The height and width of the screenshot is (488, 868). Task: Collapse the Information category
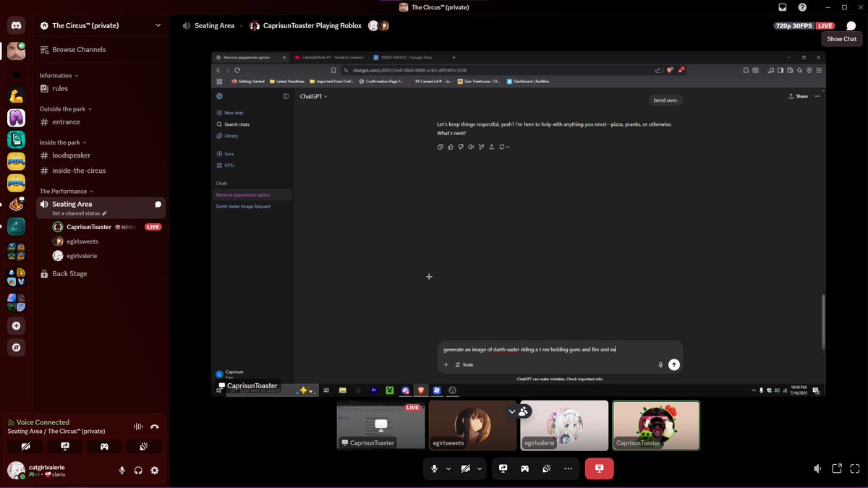(x=59, y=75)
